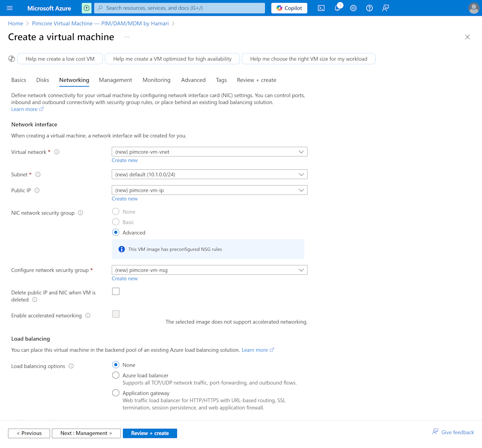Open Learn more link under NIC description
Image resolution: width=482 pixels, height=448 pixels.
coord(27,110)
